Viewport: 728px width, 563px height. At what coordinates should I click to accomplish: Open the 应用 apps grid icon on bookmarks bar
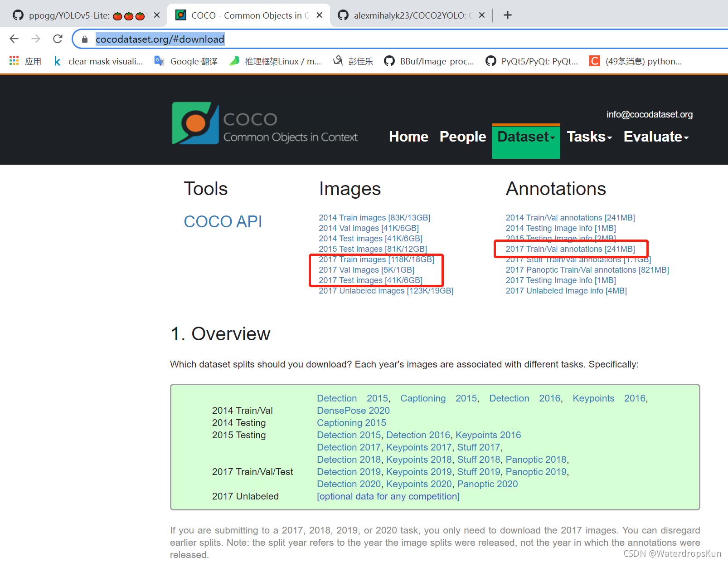click(13, 60)
